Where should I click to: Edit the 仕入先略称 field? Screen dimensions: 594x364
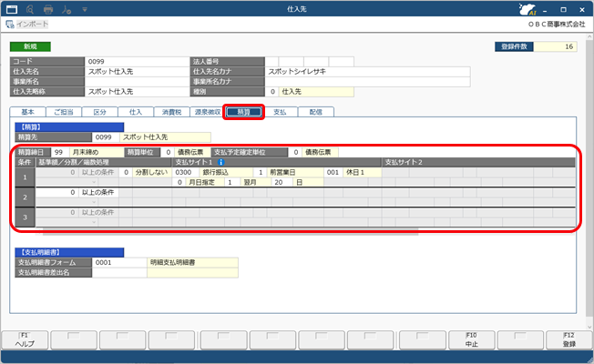pos(137,92)
